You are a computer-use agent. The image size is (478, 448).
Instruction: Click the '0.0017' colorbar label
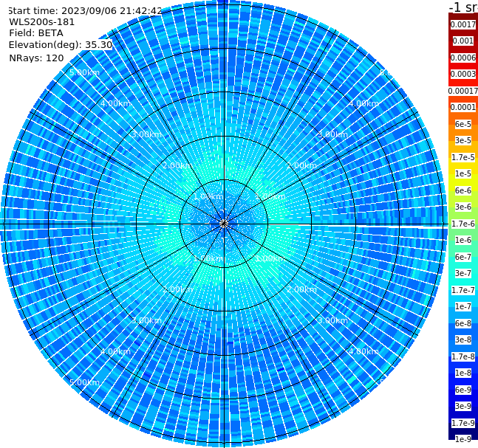point(463,24)
